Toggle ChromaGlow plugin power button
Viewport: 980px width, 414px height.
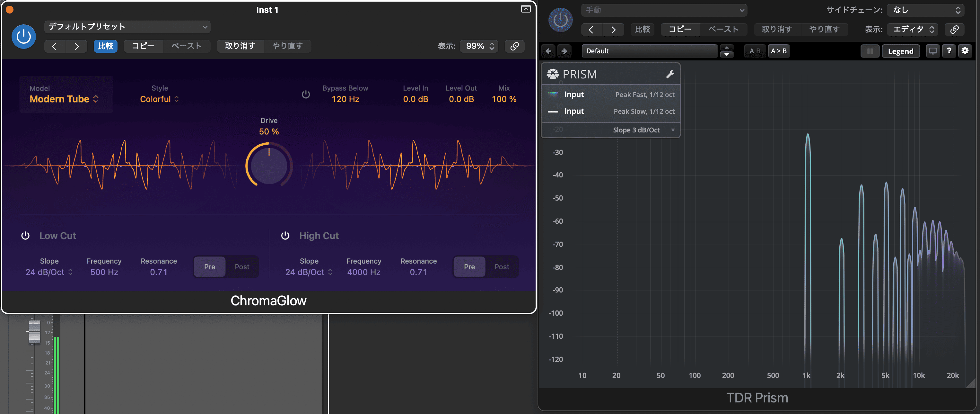pos(23,37)
